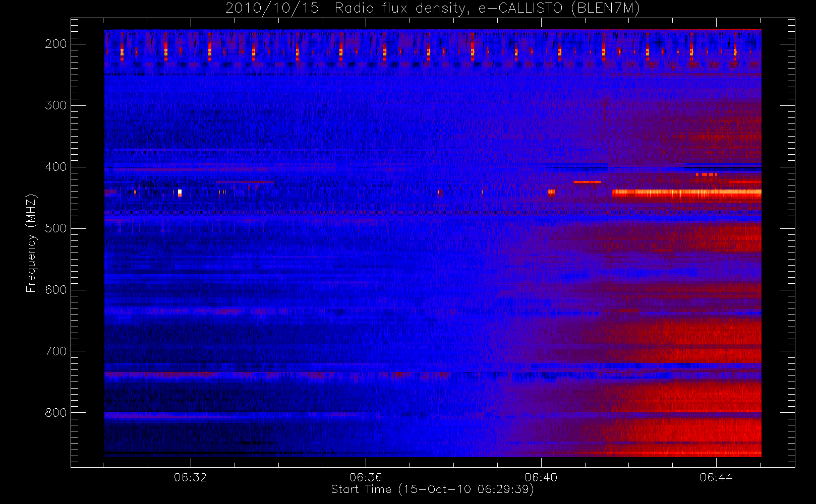Click the 'Start Time (15-Oct-10 06:29:39)' axis label
816x504 pixels.
[432, 489]
